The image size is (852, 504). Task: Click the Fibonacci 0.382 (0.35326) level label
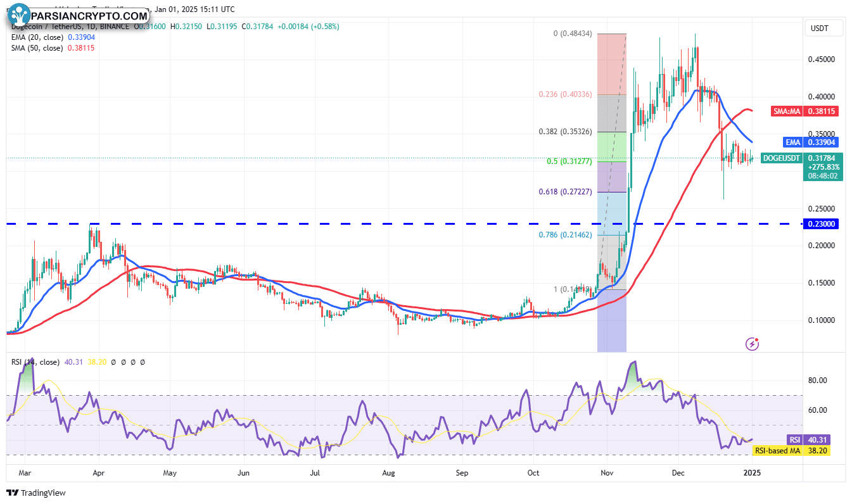point(566,132)
